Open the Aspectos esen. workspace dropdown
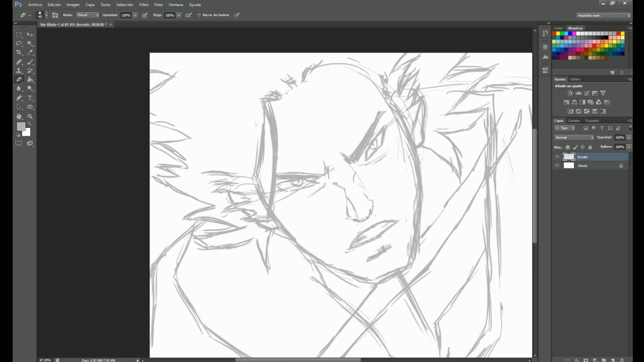The width and height of the screenshot is (644, 362). click(604, 15)
